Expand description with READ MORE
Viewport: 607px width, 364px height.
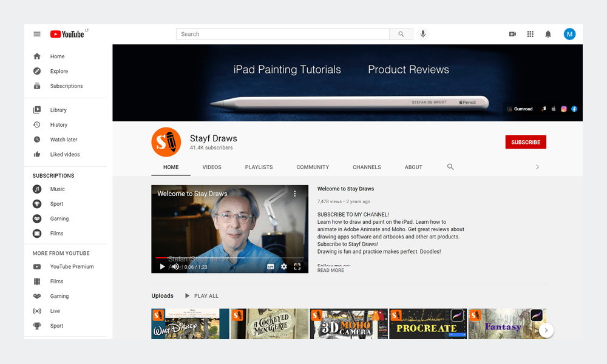click(x=331, y=271)
